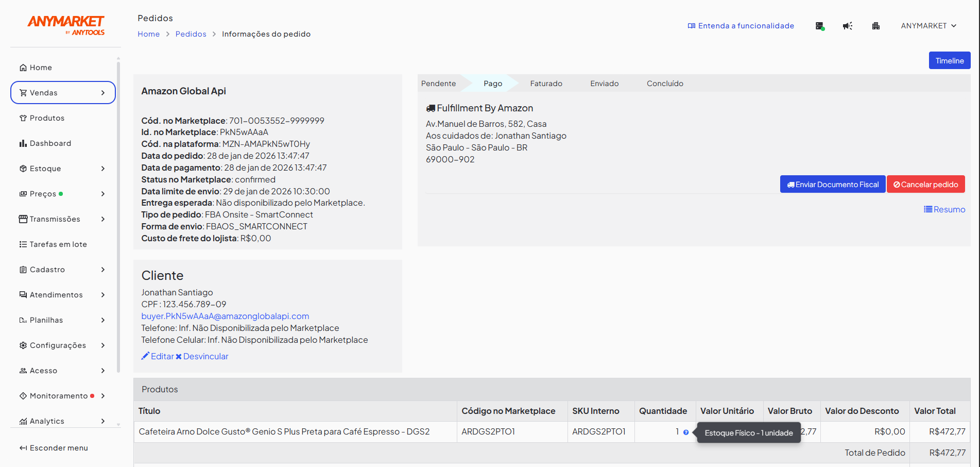Click the server status icon in header
The image size is (980, 467).
(x=820, y=26)
